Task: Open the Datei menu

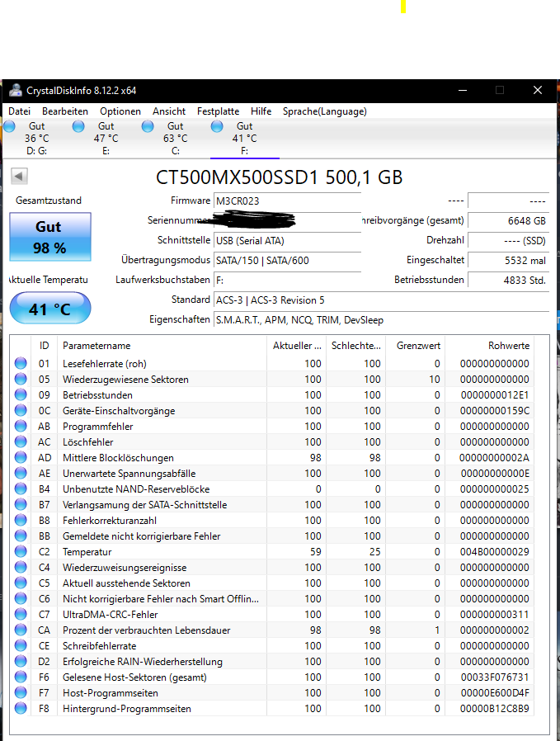Action: [x=19, y=111]
